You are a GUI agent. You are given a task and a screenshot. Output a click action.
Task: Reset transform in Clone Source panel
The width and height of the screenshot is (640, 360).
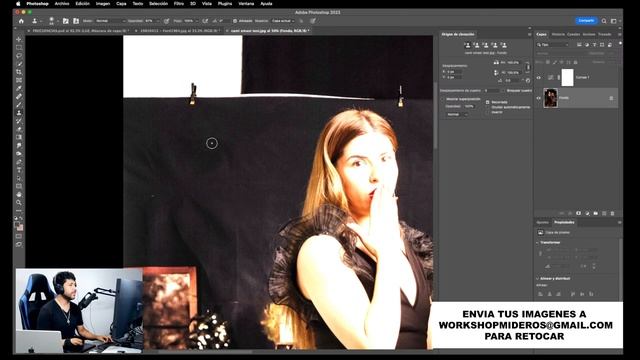tap(528, 80)
